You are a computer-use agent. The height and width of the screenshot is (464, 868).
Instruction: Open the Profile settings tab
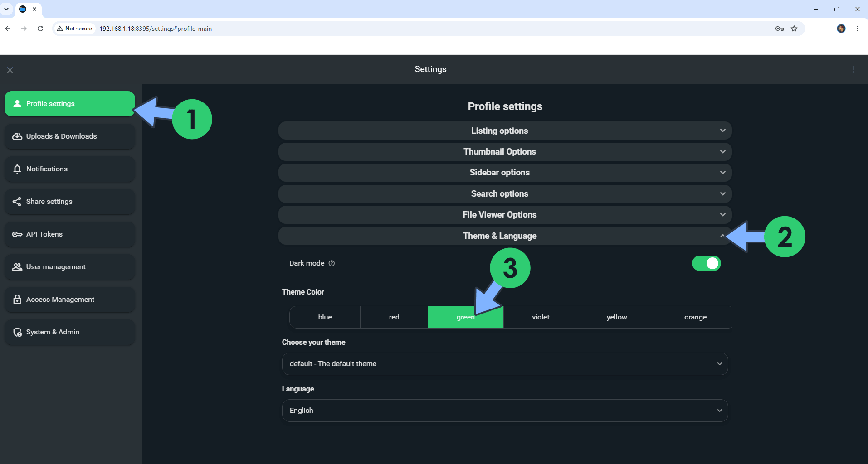pos(70,104)
